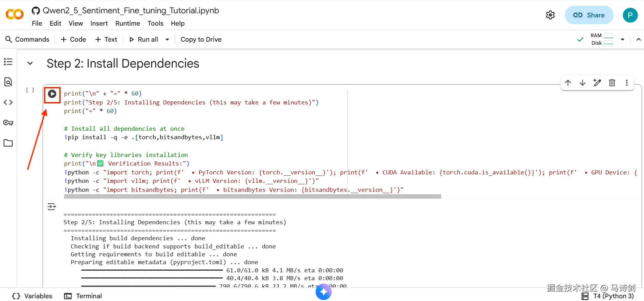The width and height of the screenshot is (644, 301).
Task: Open the code snippets sidebar icon
Action: pyautogui.click(x=8, y=102)
